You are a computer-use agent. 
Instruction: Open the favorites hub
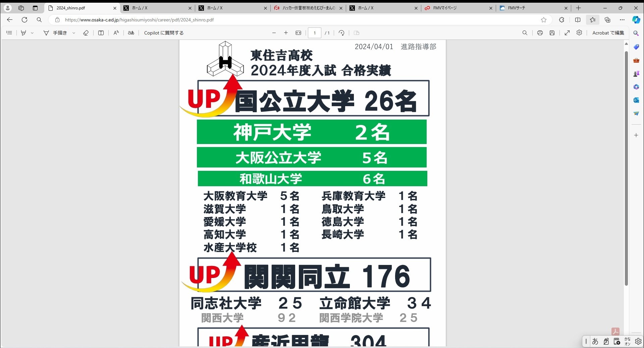coord(593,20)
